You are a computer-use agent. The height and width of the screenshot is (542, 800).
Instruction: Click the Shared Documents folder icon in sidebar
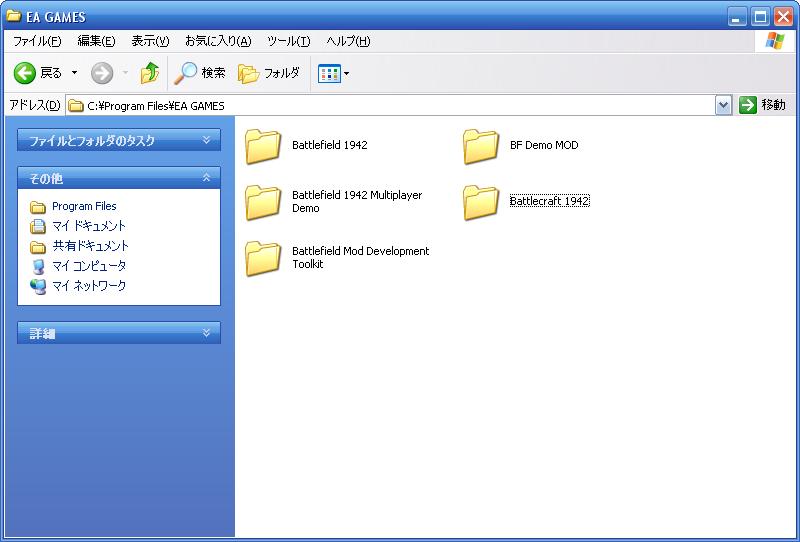pyautogui.click(x=38, y=247)
